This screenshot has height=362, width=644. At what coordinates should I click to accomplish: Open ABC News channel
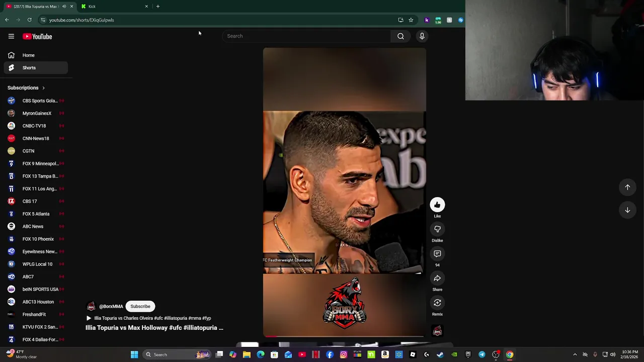(x=36, y=226)
